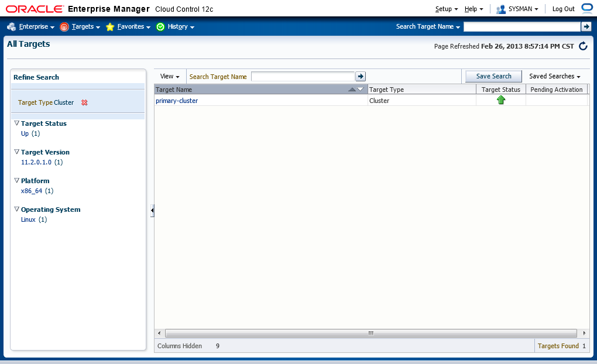The width and height of the screenshot is (597, 364).
Task: Collapse the Refine Search pane handle
Action: pos(152,210)
